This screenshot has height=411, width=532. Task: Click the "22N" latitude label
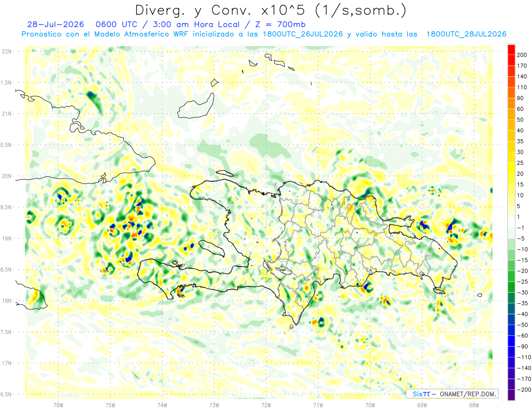point(7,51)
